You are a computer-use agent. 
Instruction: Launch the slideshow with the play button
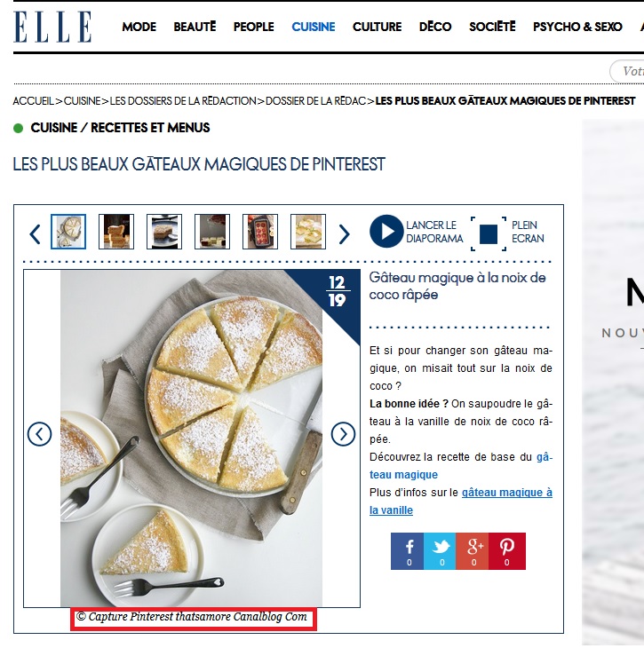(386, 232)
